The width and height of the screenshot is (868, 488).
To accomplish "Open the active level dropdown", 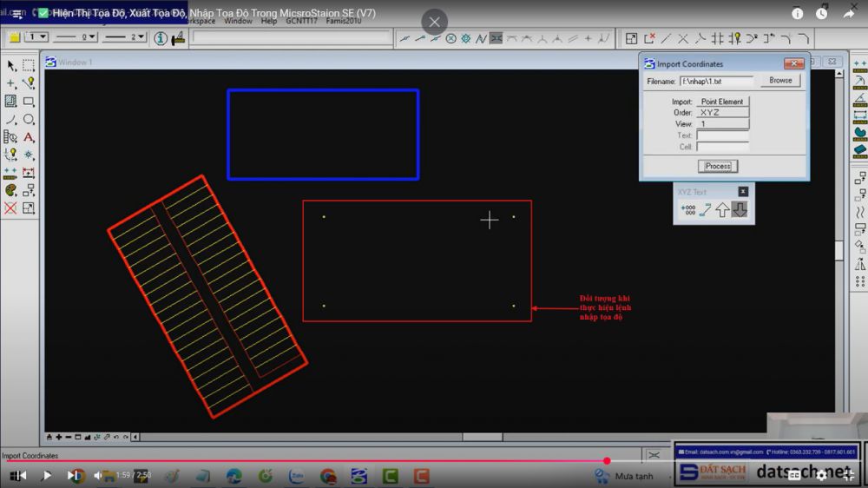I will (36, 37).
